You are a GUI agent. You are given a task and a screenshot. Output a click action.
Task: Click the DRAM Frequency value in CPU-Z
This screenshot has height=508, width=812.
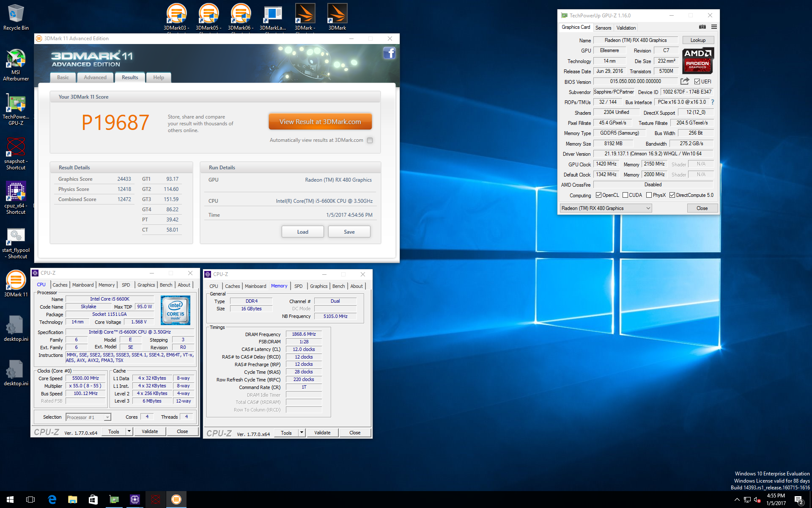tap(304, 334)
